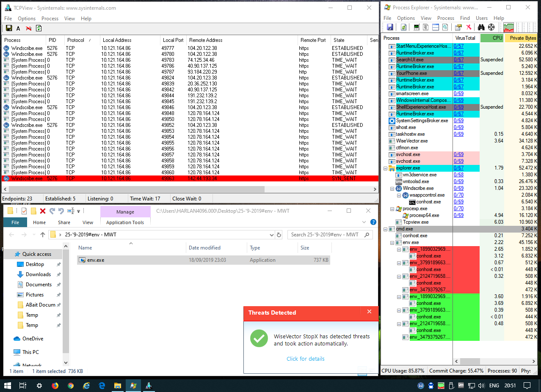Open System Information graph icon in Process Explorer

point(417,27)
